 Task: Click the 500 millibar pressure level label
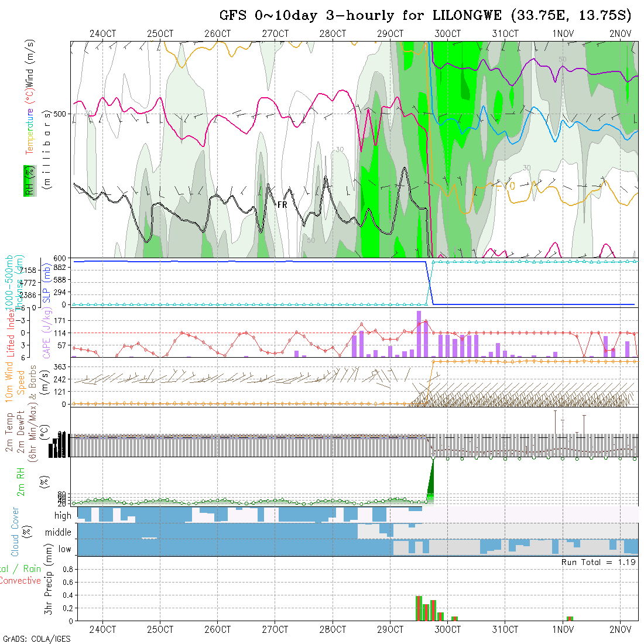tap(61, 114)
